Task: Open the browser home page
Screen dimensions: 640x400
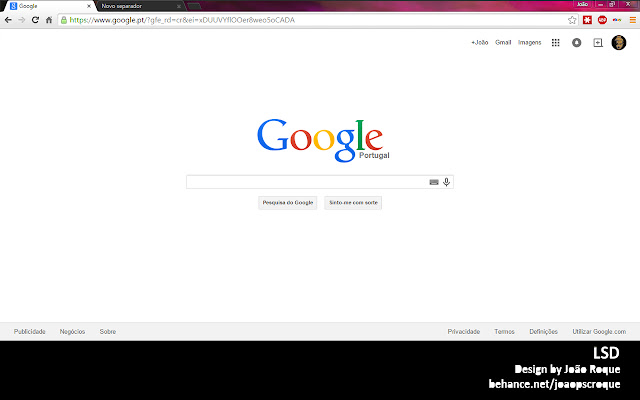Action: 49,20
